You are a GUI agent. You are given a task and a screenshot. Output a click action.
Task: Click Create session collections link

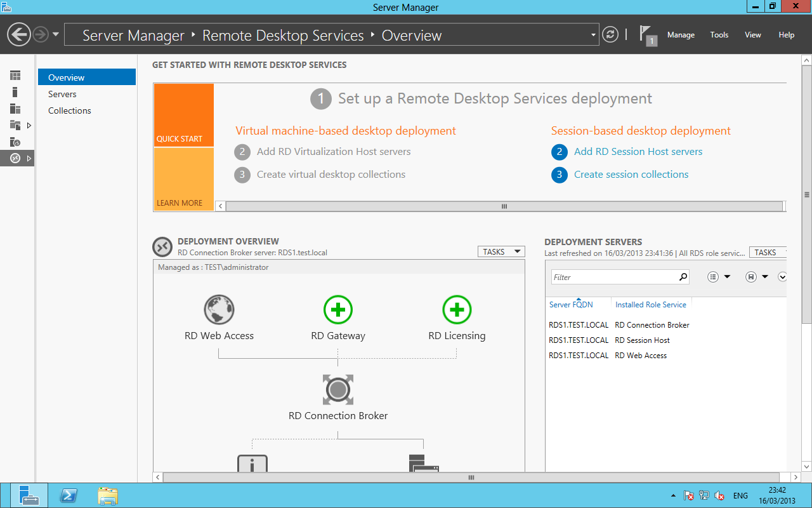coord(631,175)
